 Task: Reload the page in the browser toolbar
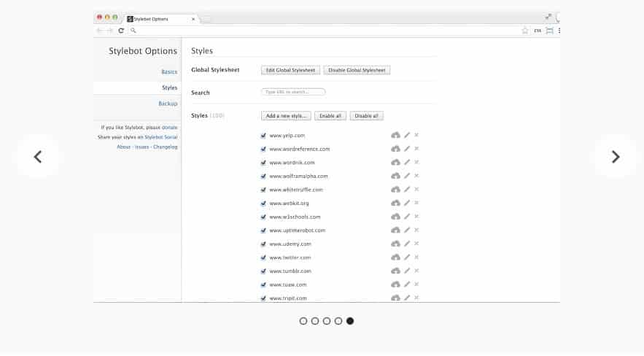(x=121, y=31)
